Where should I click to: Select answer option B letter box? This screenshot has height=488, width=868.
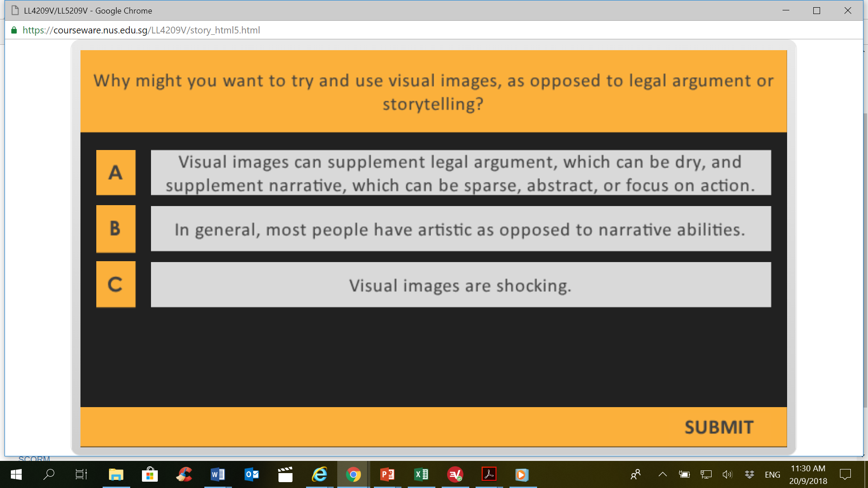click(116, 229)
